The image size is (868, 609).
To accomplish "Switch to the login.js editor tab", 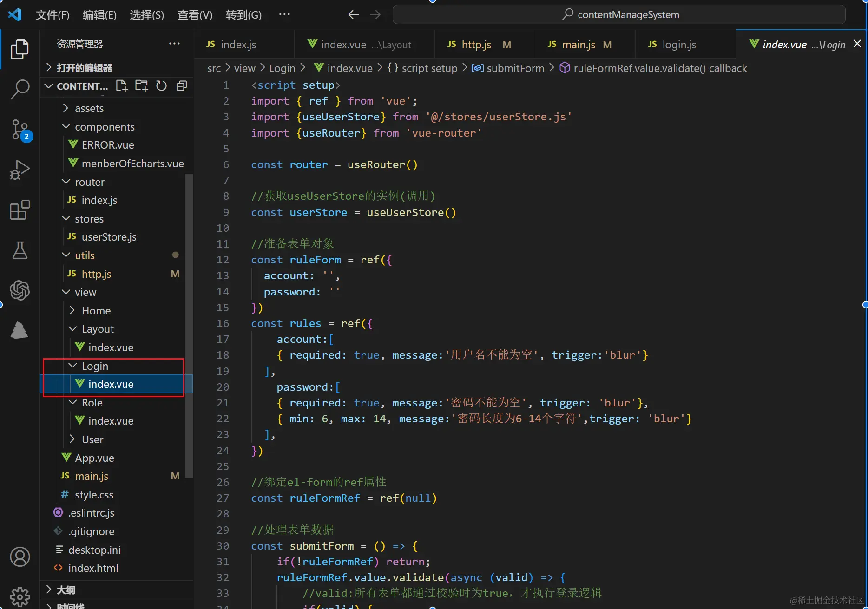I will click(678, 45).
